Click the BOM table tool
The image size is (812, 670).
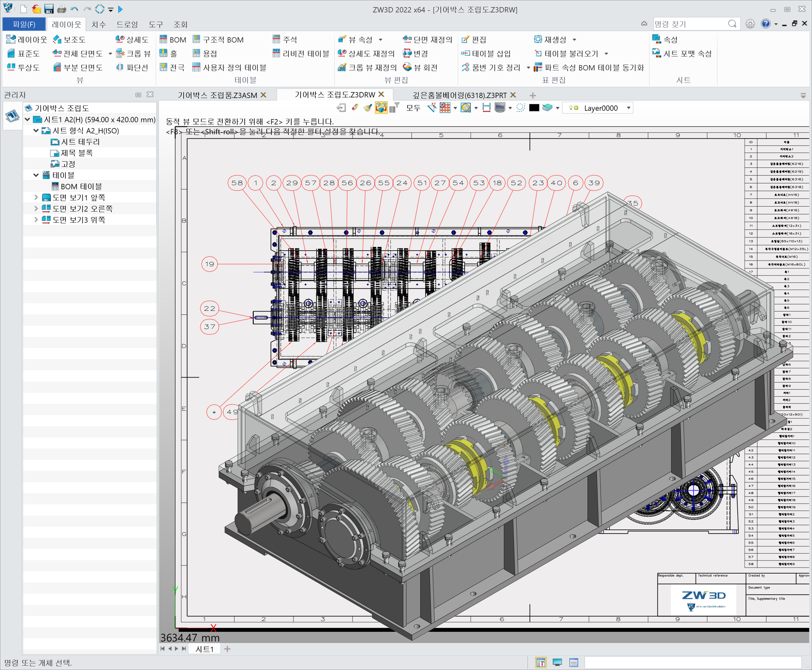(x=173, y=40)
